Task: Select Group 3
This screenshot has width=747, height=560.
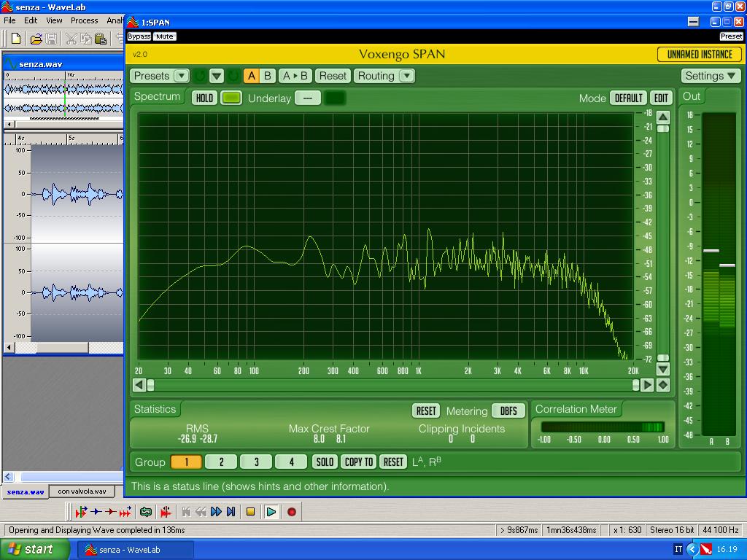Action: [x=256, y=462]
